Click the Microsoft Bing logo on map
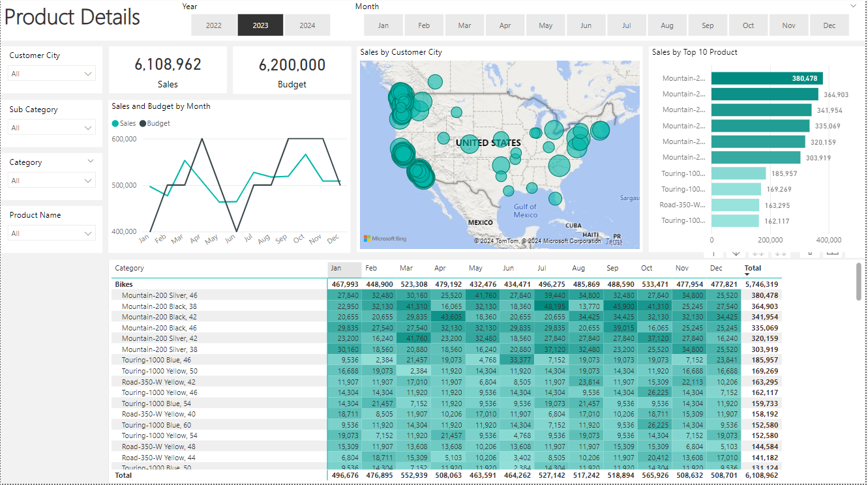 pyautogui.click(x=385, y=239)
